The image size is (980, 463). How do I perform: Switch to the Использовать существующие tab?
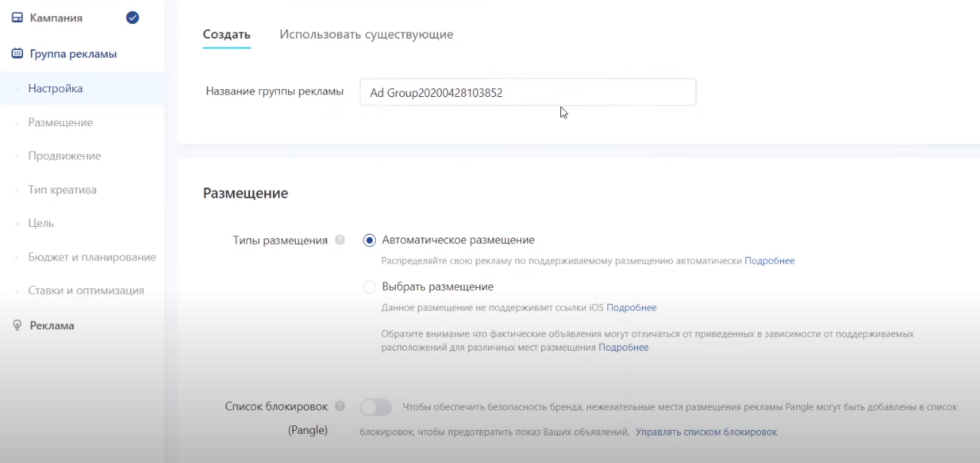(x=367, y=34)
